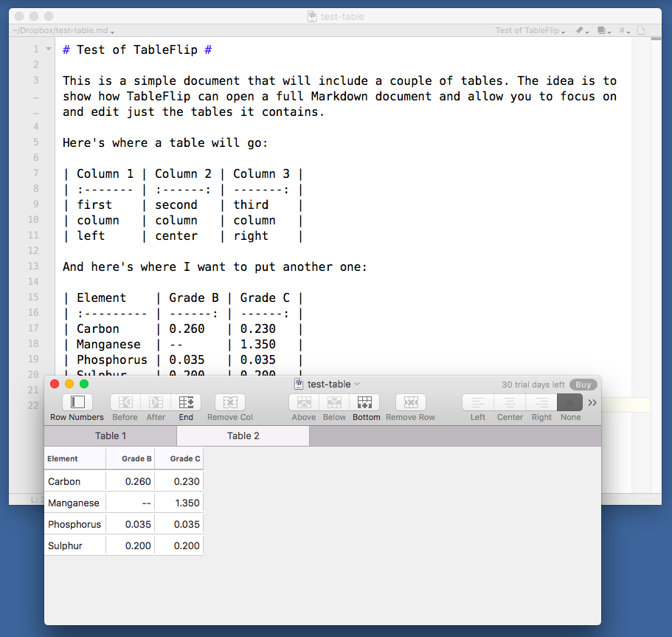Click the Buy button
Viewport: 672px width, 637px height.
pyautogui.click(x=583, y=385)
